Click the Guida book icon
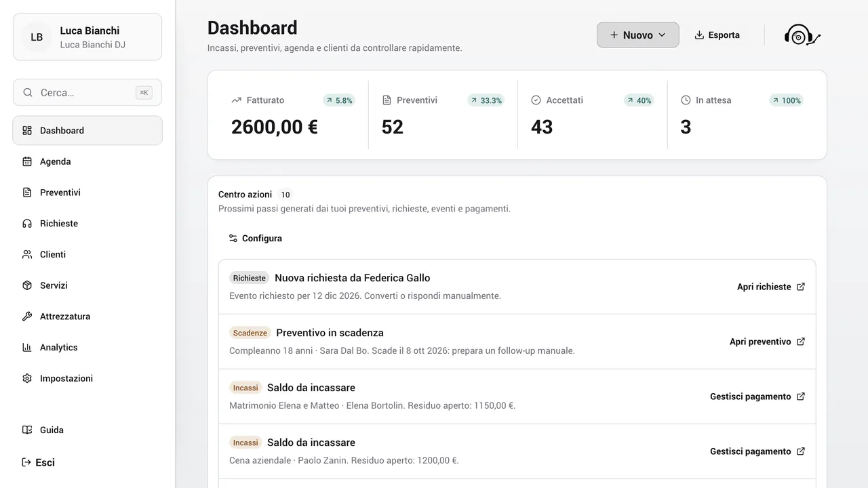The image size is (868, 488). point(27,430)
